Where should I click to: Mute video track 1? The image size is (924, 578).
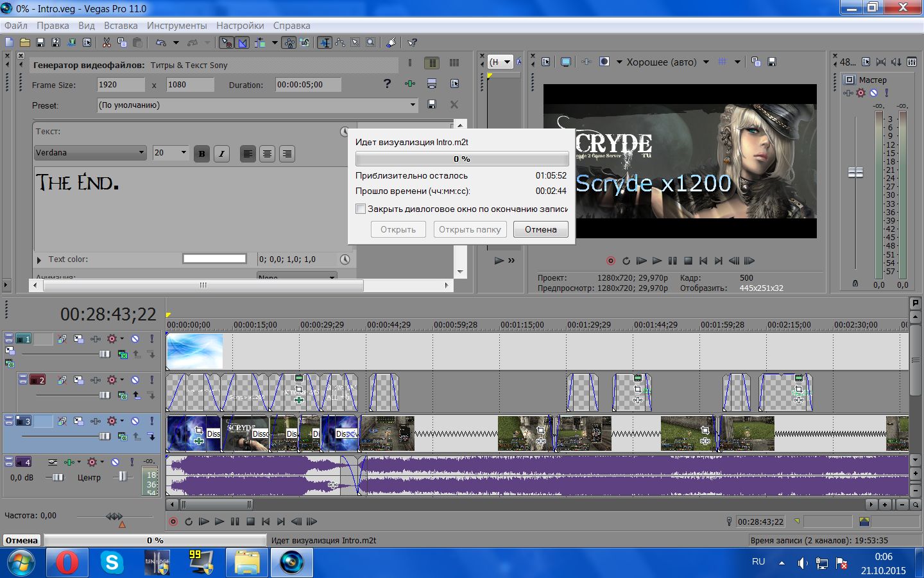135,339
